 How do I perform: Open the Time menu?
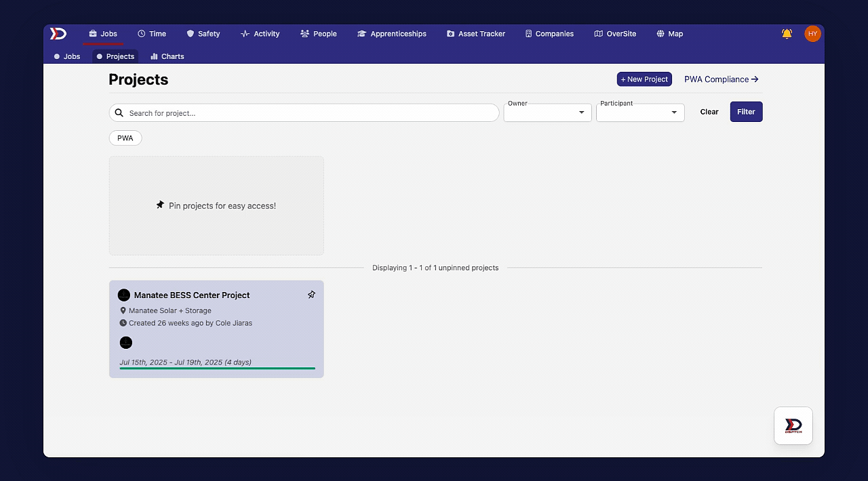(152, 33)
